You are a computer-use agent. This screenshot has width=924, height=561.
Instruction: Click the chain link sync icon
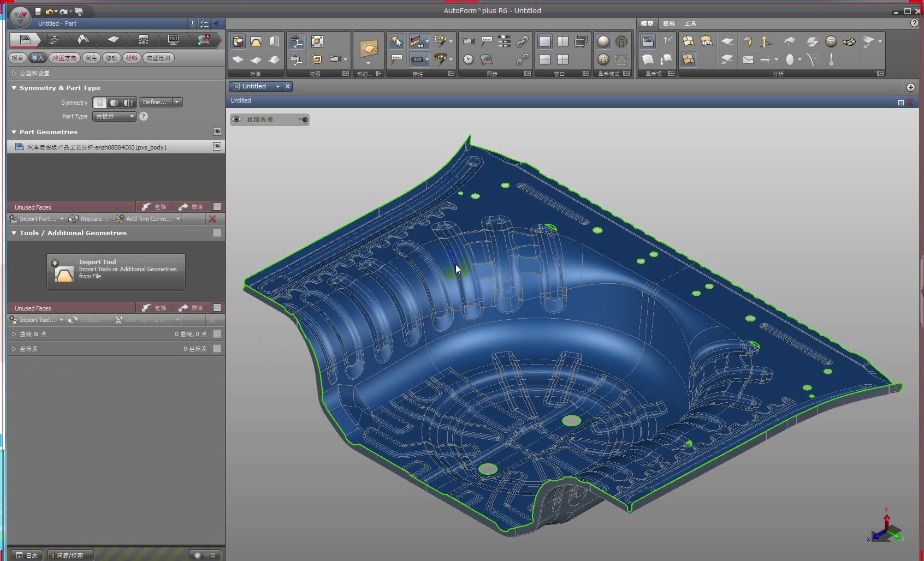pos(522,41)
